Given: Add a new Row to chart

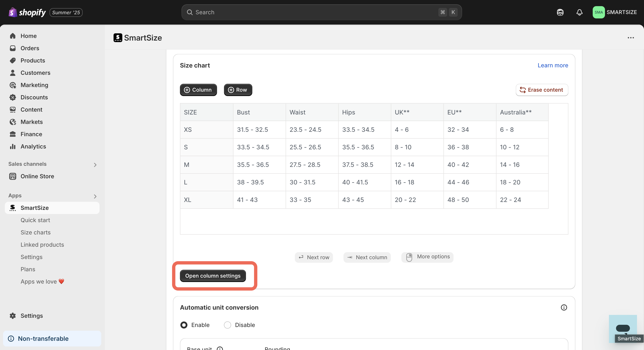Looking at the screenshot, I should (x=238, y=90).
